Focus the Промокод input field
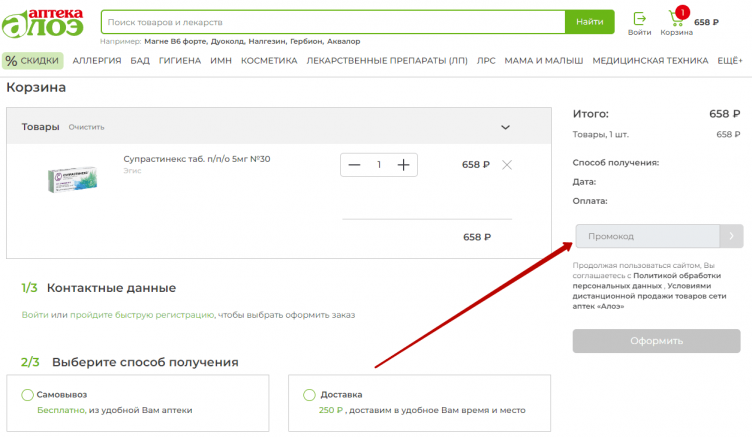752x437 pixels. pyautogui.click(x=647, y=237)
